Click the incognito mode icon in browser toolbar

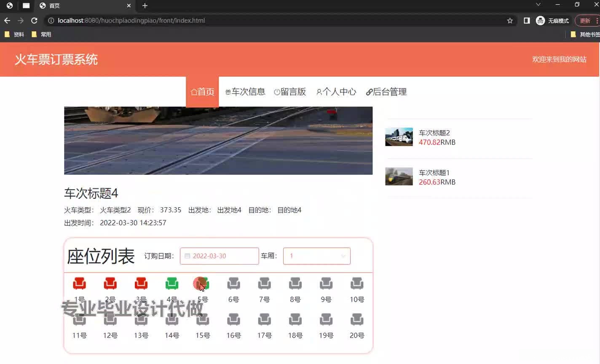pos(540,20)
